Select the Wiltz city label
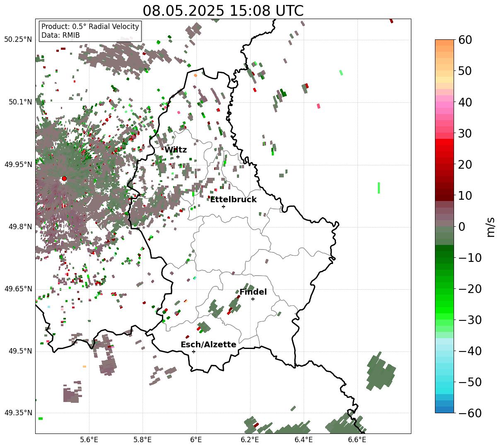 coord(176,150)
